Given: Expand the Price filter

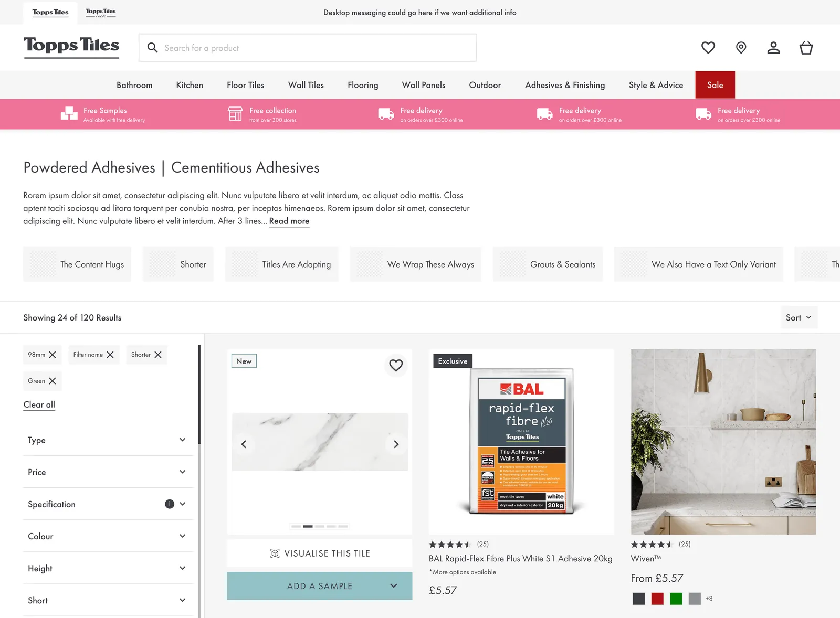Looking at the screenshot, I should (x=108, y=472).
